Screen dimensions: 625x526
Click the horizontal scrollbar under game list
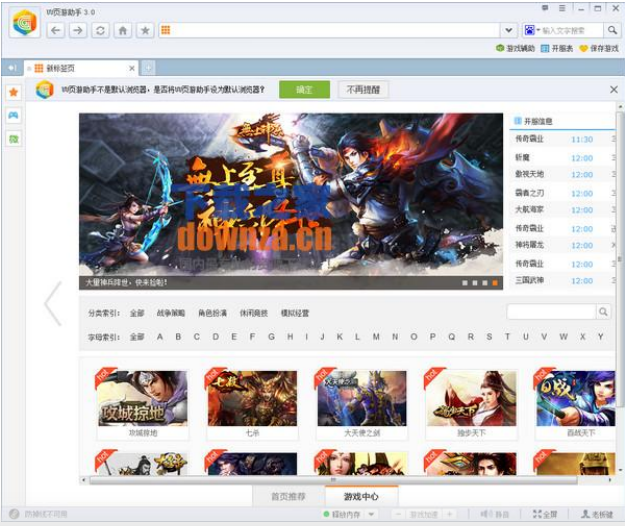[x=333, y=480]
